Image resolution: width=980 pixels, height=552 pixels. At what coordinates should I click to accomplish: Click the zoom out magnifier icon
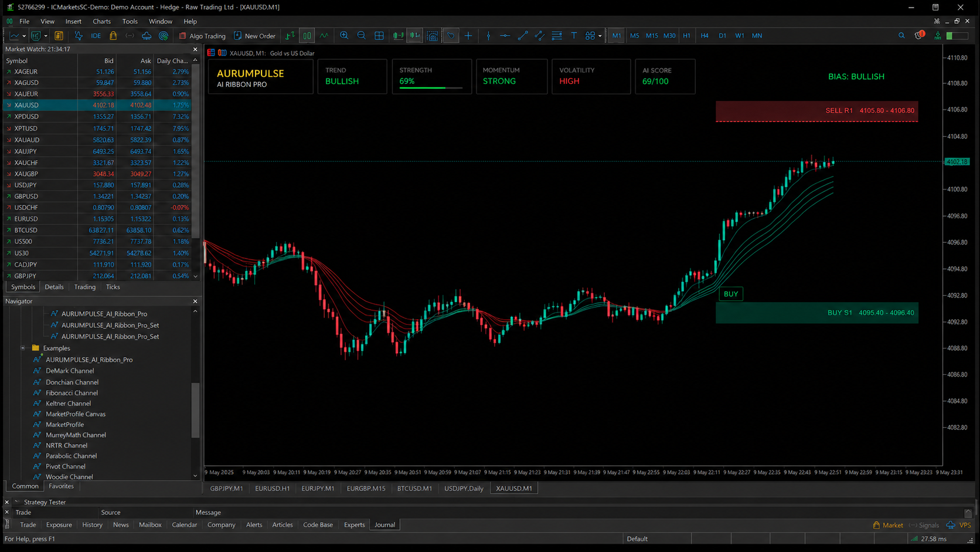click(x=362, y=36)
